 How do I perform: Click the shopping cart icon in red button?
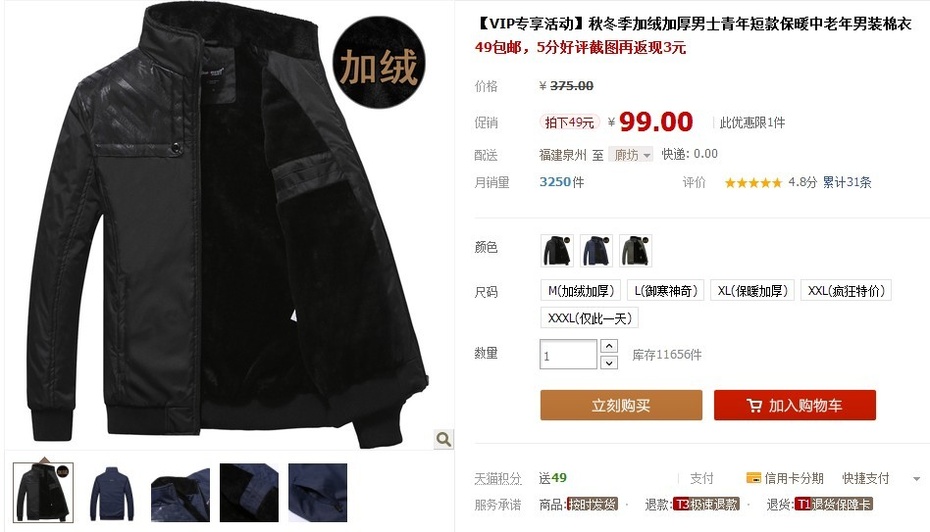coord(754,406)
